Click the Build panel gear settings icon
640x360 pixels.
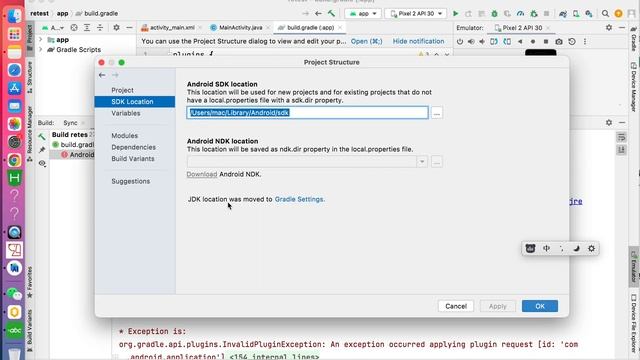[x=609, y=122]
